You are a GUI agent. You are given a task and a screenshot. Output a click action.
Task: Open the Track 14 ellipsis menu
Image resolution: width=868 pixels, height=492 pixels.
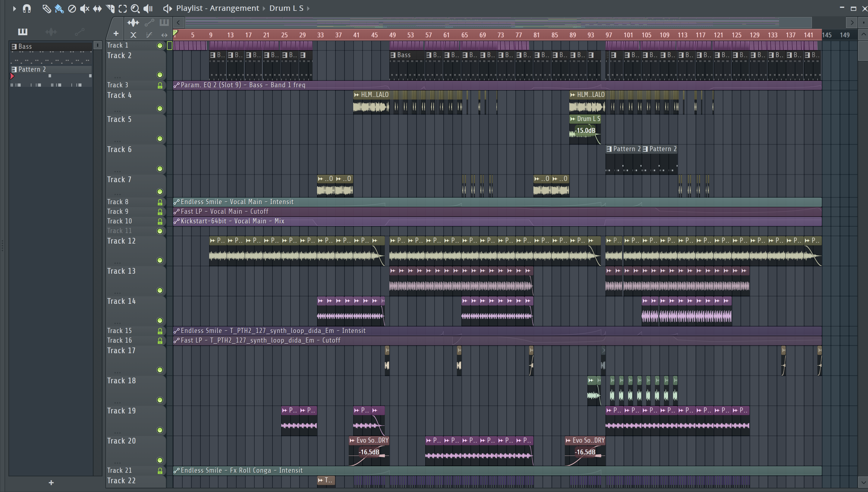(x=117, y=323)
